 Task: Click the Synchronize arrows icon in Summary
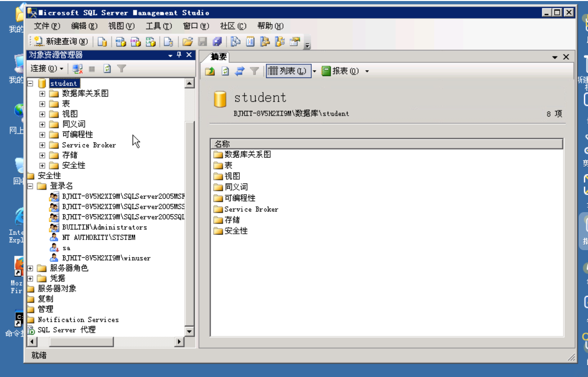click(240, 71)
